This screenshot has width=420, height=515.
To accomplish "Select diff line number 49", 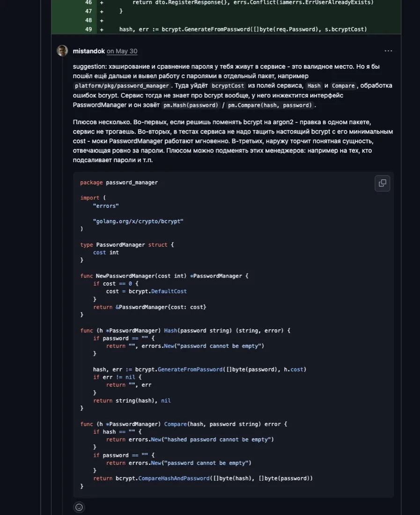I will coord(88,29).
